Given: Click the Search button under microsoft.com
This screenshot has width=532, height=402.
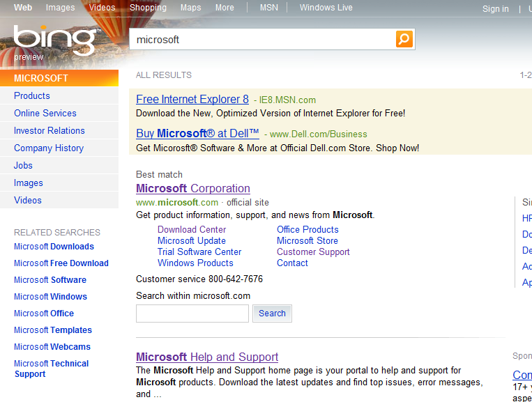Looking at the screenshot, I should (x=272, y=314).
